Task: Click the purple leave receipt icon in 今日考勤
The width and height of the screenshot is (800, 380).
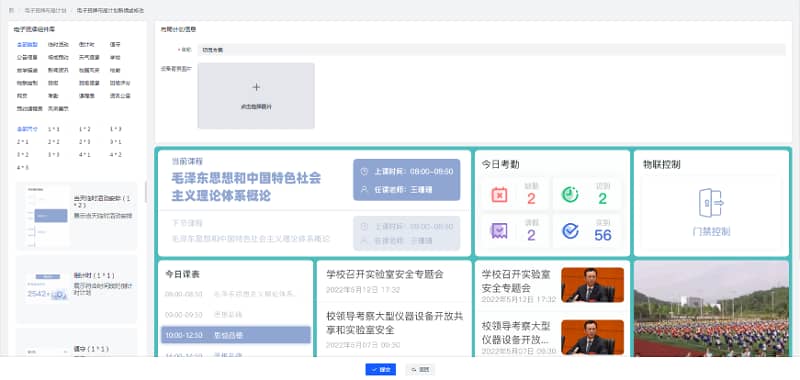Action: (x=499, y=231)
